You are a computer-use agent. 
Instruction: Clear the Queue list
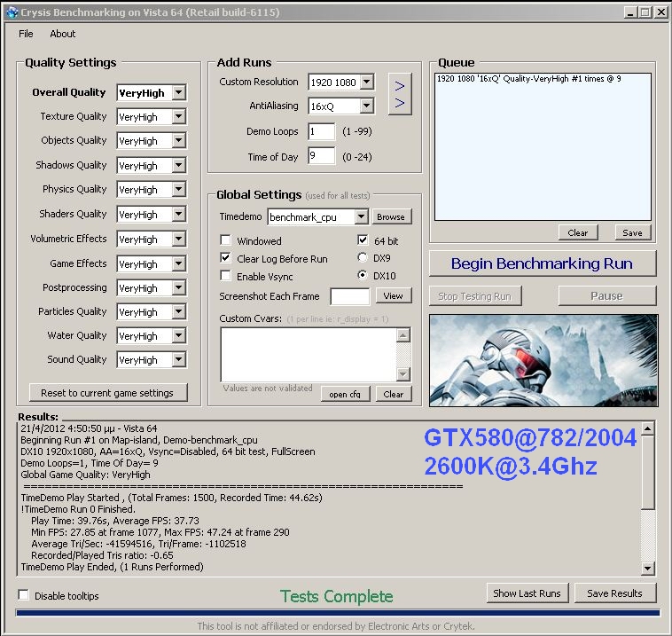[578, 232]
